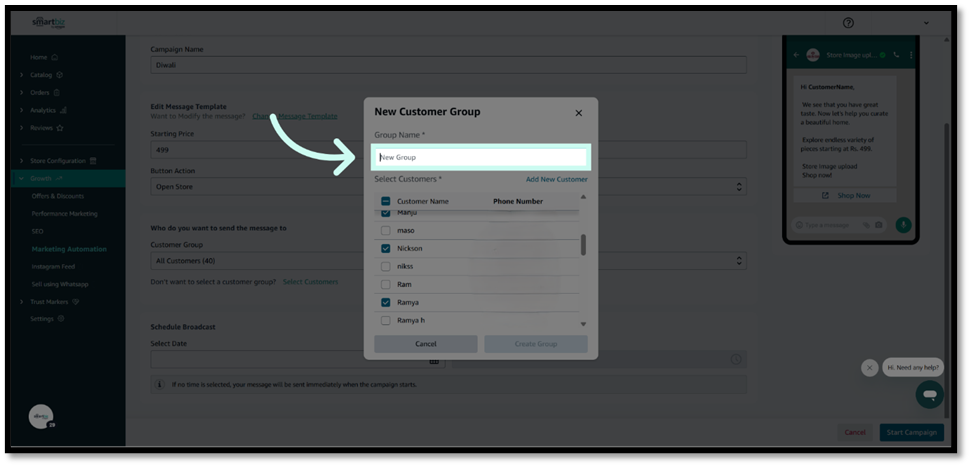Close the New Customer Group dialog

[578, 113]
